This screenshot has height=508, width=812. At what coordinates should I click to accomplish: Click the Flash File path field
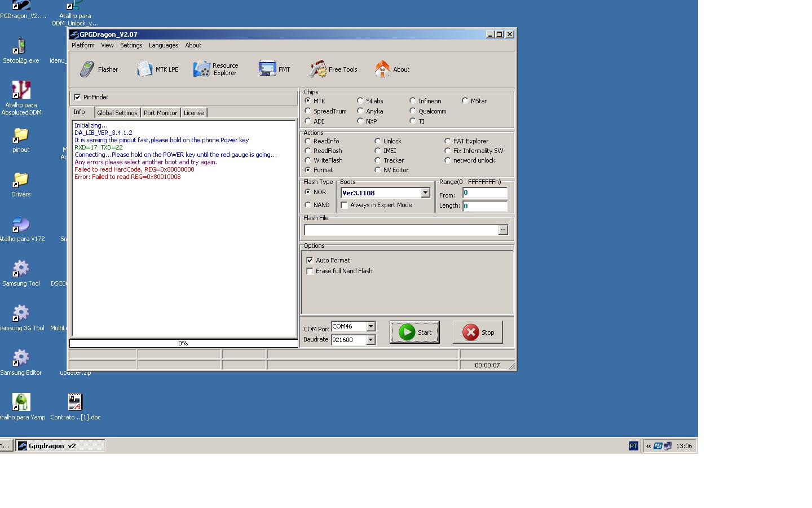401,230
